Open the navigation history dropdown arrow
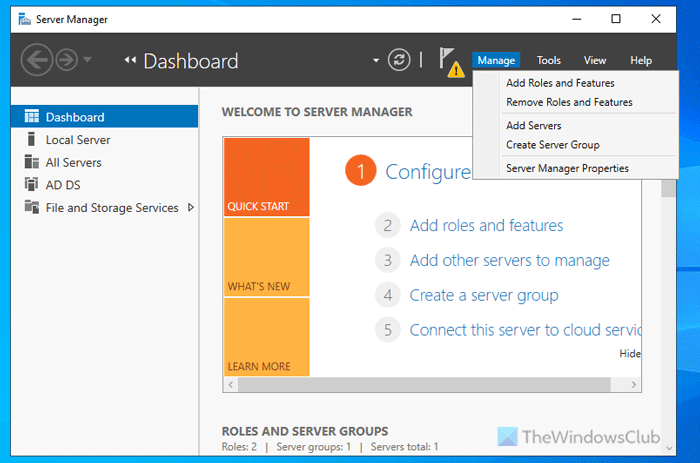The image size is (700, 463). (x=88, y=60)
